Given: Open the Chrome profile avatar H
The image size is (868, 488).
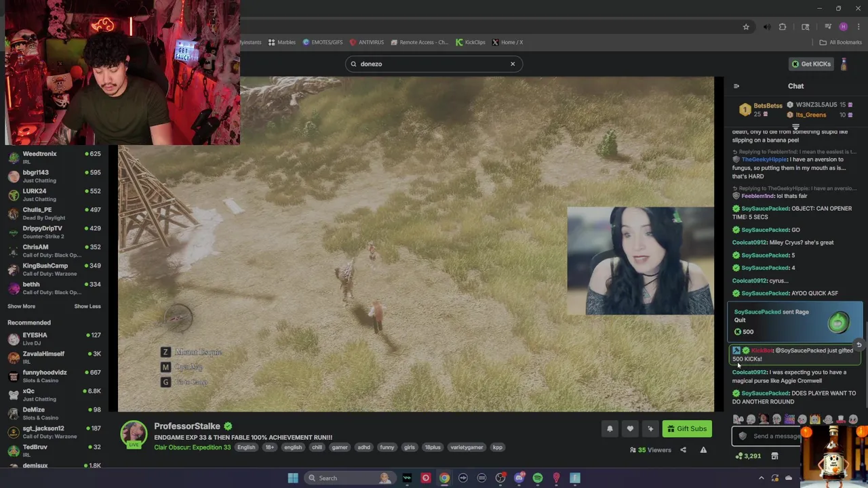Looking at the screenshot, I should 843,26.
